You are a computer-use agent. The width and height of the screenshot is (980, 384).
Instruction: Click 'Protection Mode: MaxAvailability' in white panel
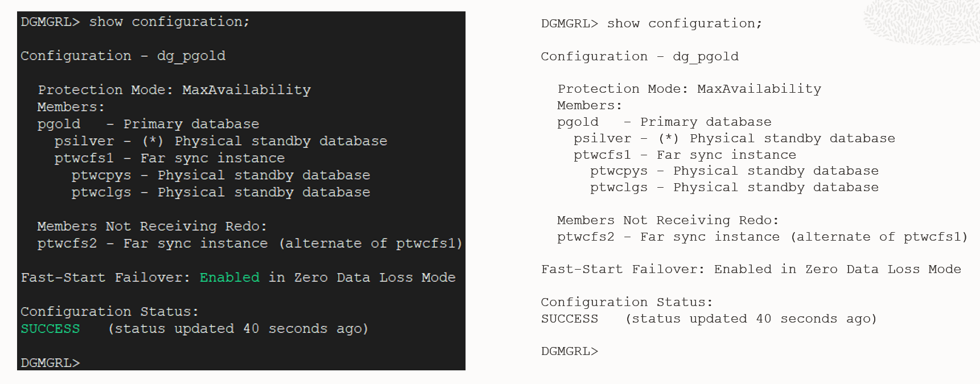coord(689,89)
